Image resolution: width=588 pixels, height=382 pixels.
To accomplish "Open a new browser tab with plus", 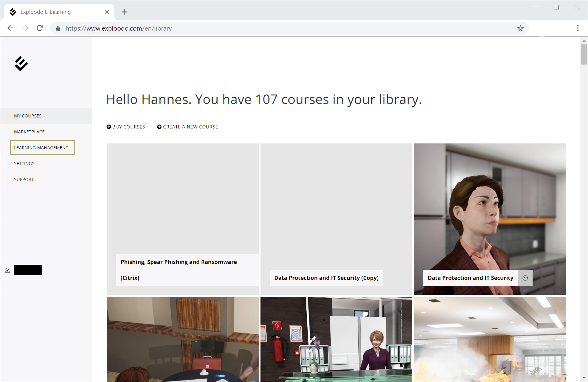I will pyautogui.click(x=124, y=12).
